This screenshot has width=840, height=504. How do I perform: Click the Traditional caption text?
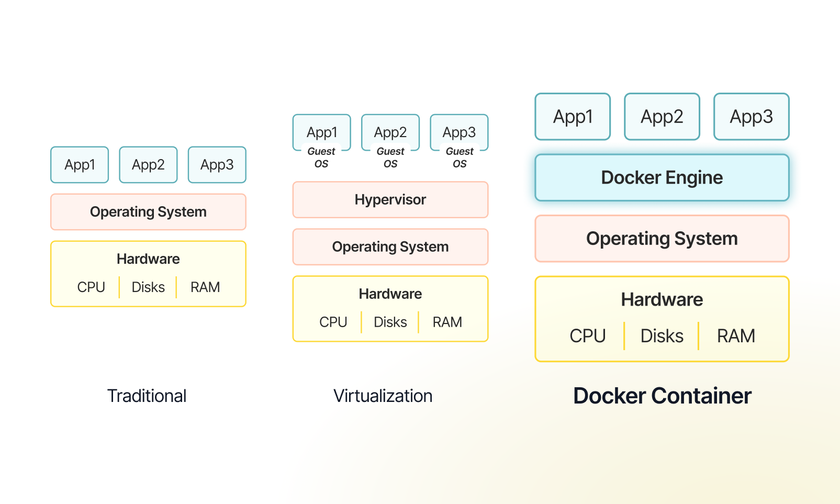[147, 396]
